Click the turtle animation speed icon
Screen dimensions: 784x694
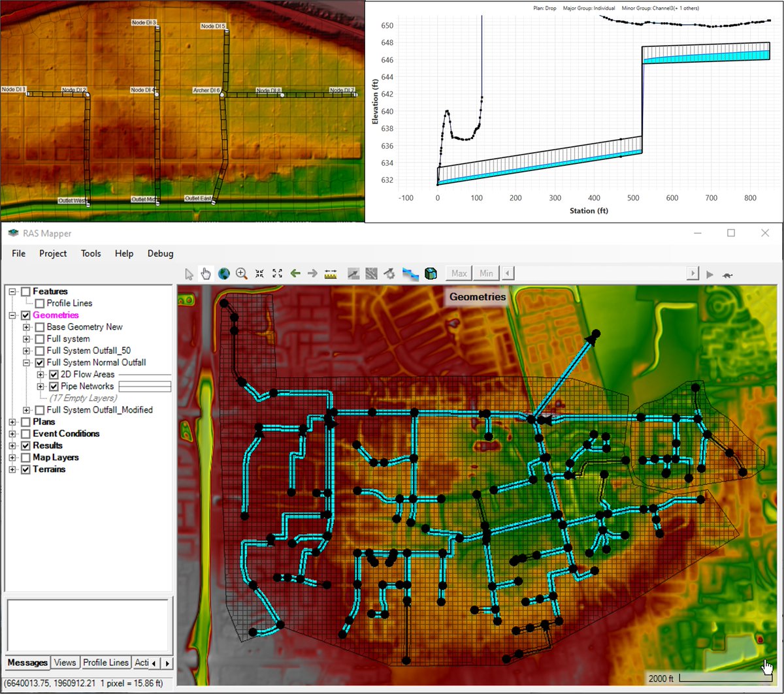727,274
